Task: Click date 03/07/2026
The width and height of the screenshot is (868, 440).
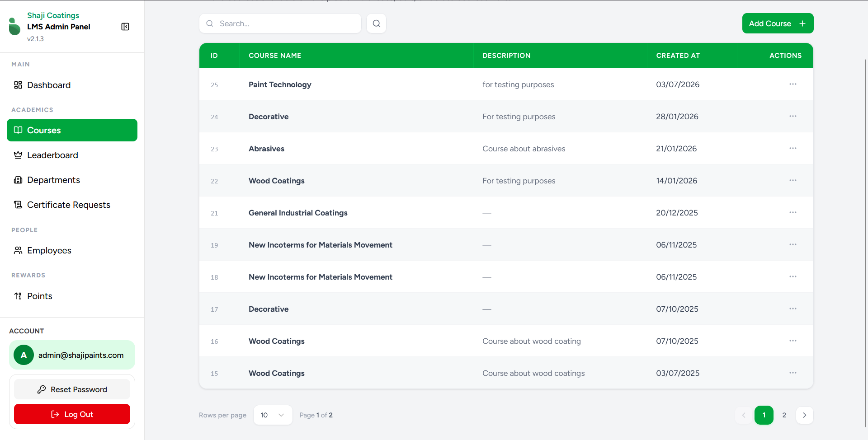Action: [x=678, y=84]
